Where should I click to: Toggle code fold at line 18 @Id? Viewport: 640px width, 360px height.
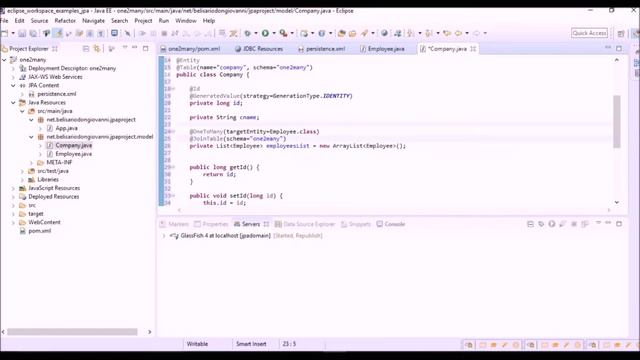pyautogui.click(x=173, y=89)
